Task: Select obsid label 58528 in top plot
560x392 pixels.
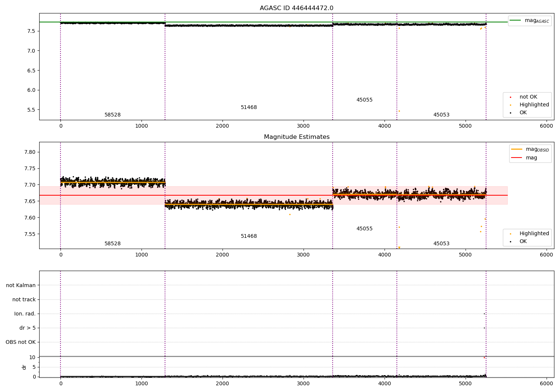Action: point(112,115)
